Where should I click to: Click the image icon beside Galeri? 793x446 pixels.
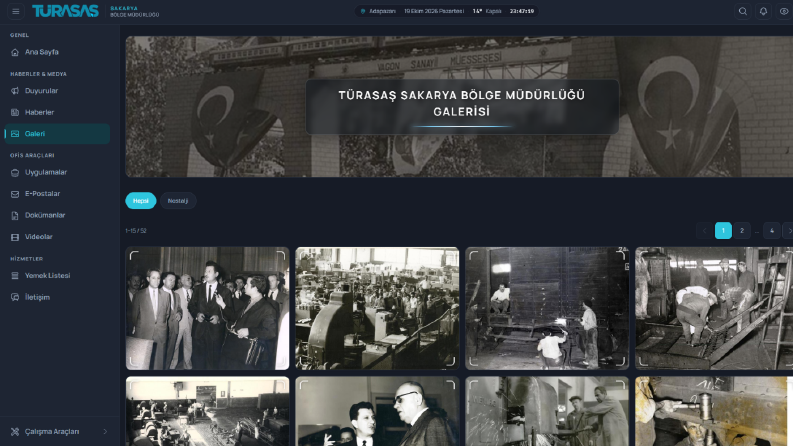coord(15,134)
